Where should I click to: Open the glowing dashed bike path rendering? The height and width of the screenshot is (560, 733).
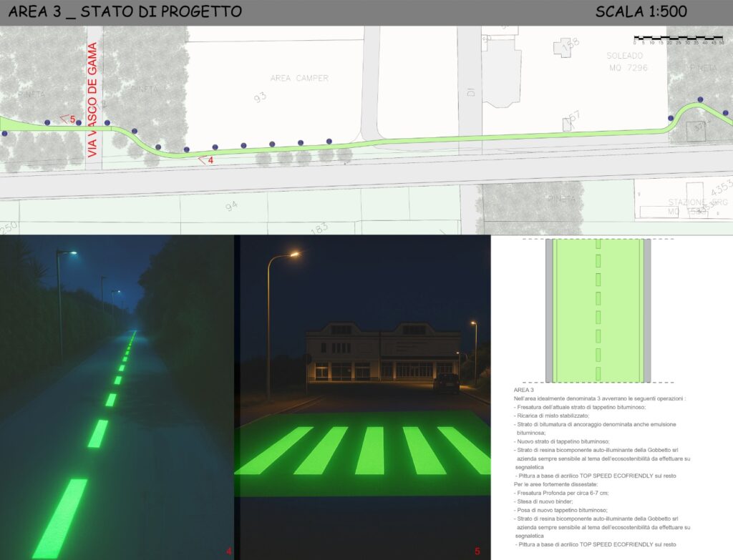(117, 398)
